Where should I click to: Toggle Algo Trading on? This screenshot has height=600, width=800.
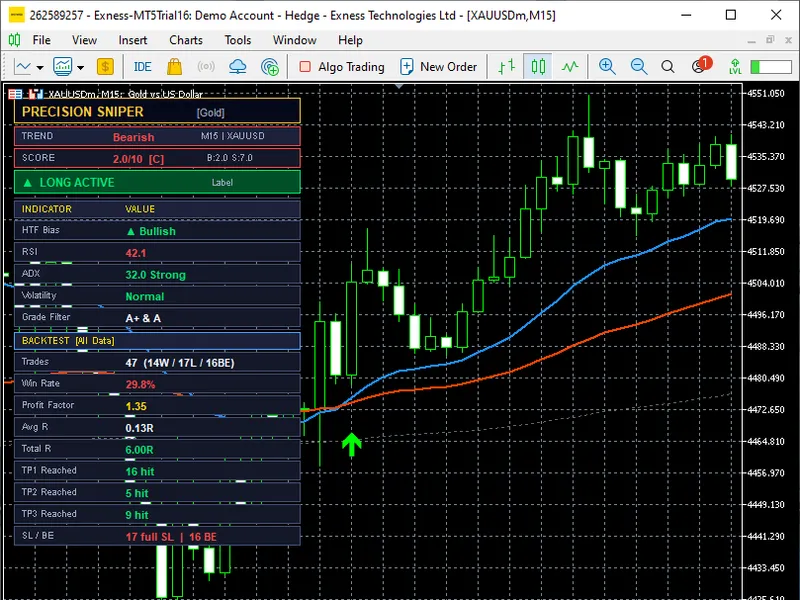tap(342, 67)
